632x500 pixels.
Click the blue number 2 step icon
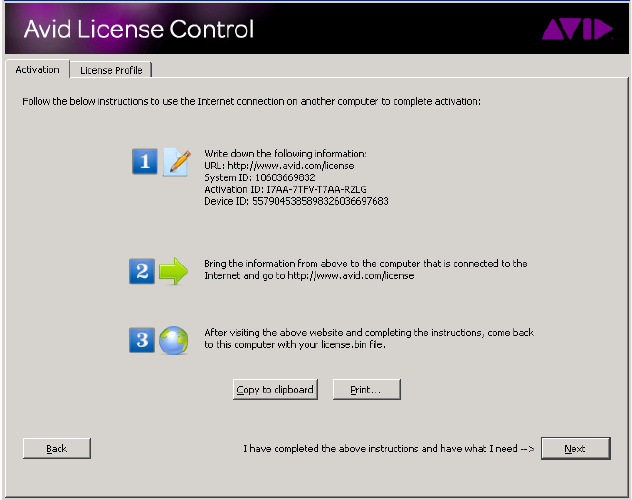coord(143,271)
